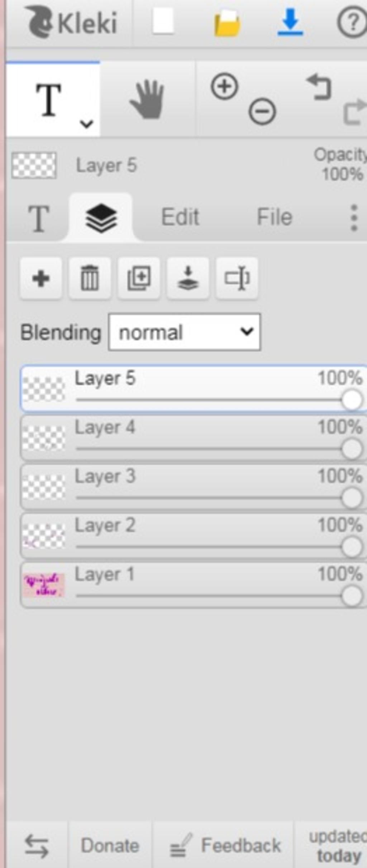This screenshot has width=367, height=868.
Task: Click the Feedback button
Action: [x=226, y=846]
